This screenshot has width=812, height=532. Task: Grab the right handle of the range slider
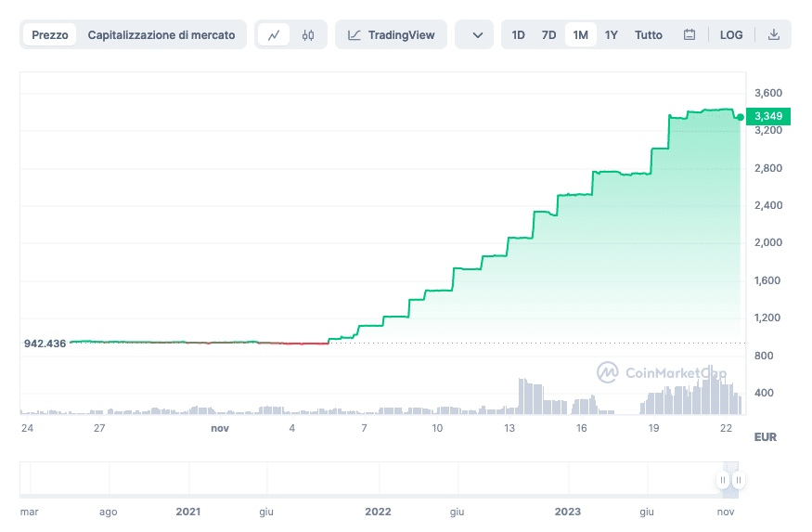(x=738, y=480)
